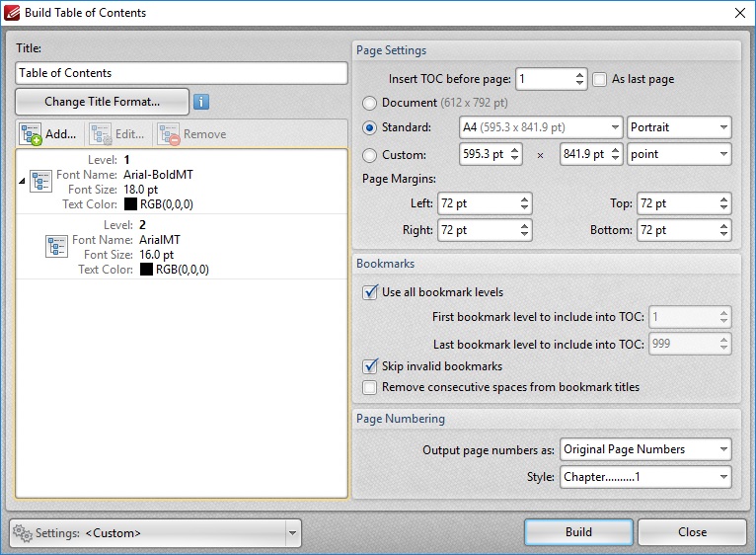Select the Level 1 outline icon

40,182
